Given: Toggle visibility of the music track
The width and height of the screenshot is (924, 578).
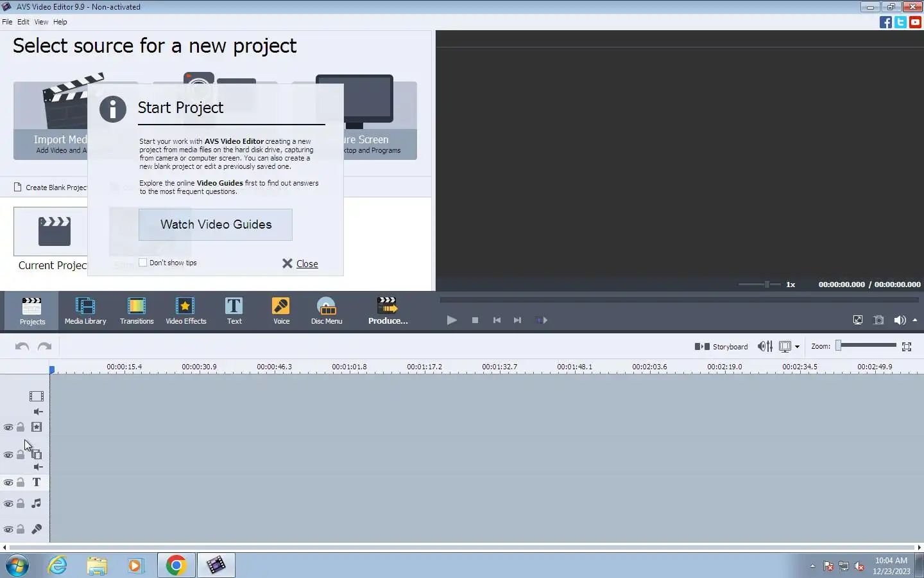Looking at the screenshot, I should tap(8, 504).
